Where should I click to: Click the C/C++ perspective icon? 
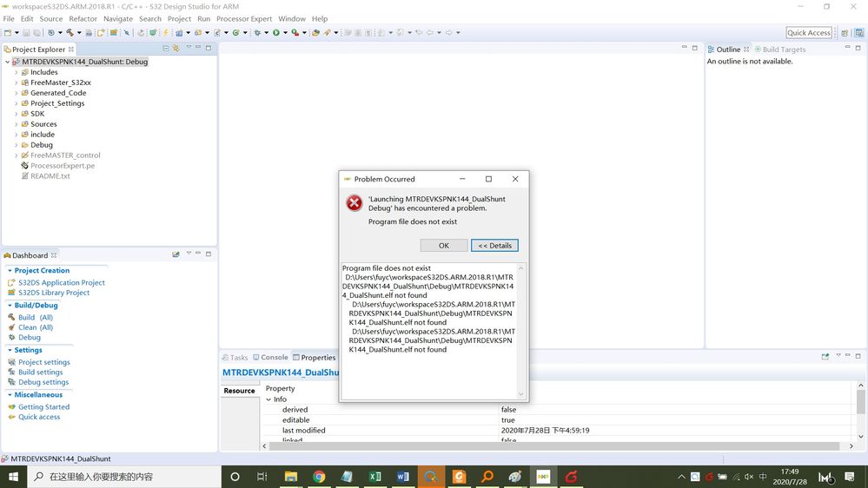[859, 33]
